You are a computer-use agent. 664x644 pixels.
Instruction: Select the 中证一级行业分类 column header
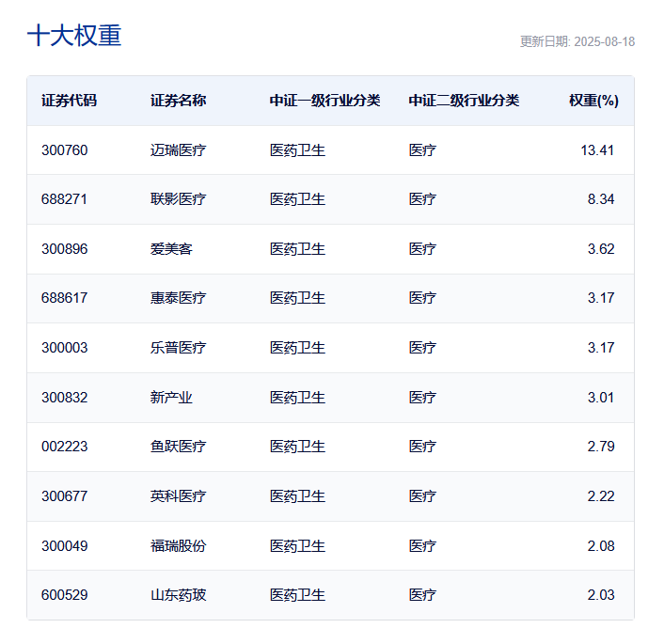click(324, 101)
